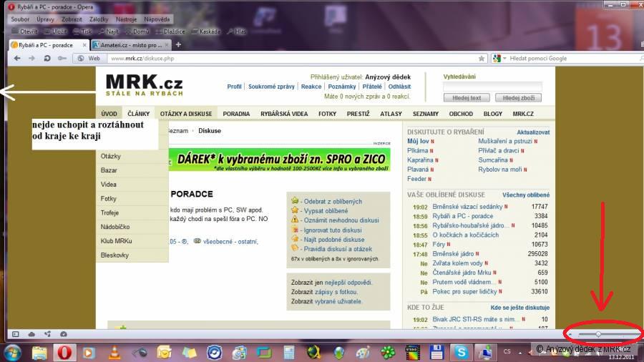Click the Opera Link cloud icon in status bar
644x362 pixels.
31,334
